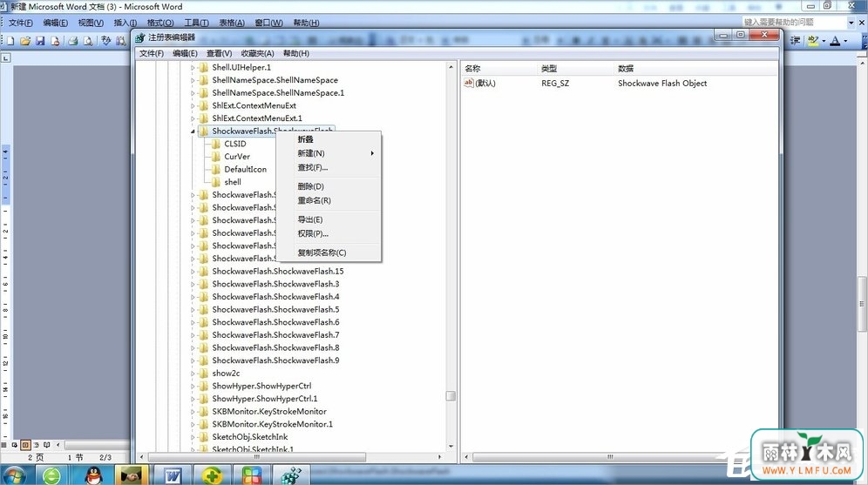Click Shockwave Flash Object data value
Viewport: 868px width, 485px height.
coord(662,83)
